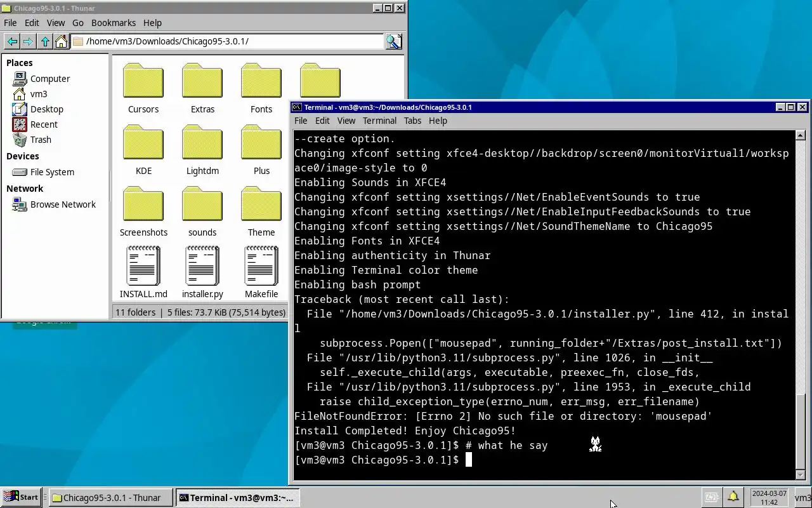
Task: Open Recent in Places sidebar
Action: [x=35, y=124]
